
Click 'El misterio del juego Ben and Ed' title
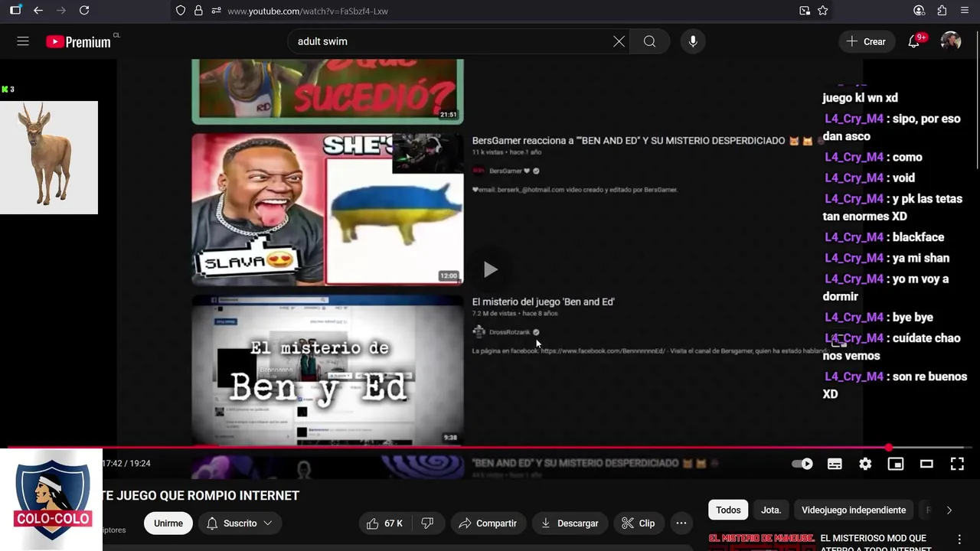coord(543,302)
